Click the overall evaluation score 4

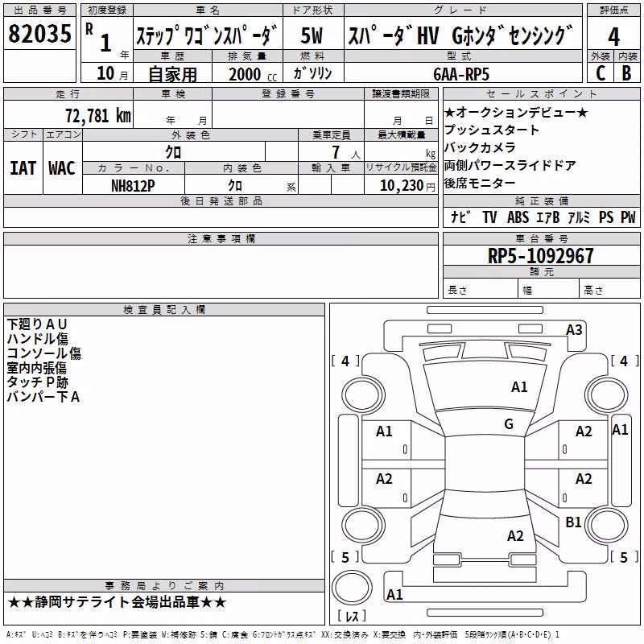[613, 37]
